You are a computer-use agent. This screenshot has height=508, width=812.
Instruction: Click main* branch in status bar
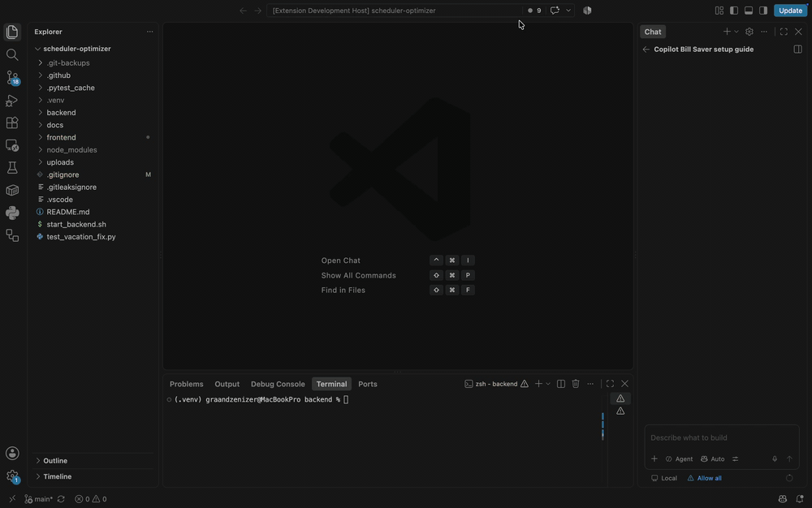[39, 499]
